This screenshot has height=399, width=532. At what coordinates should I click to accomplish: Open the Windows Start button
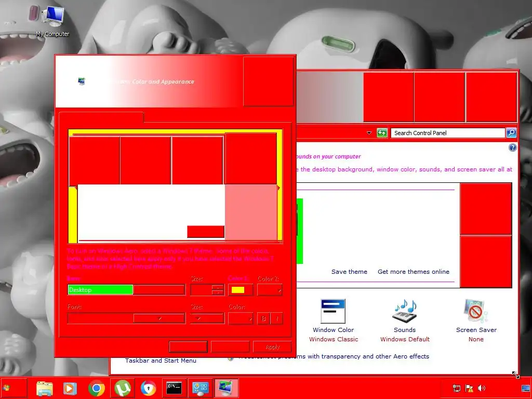(14, 388)
